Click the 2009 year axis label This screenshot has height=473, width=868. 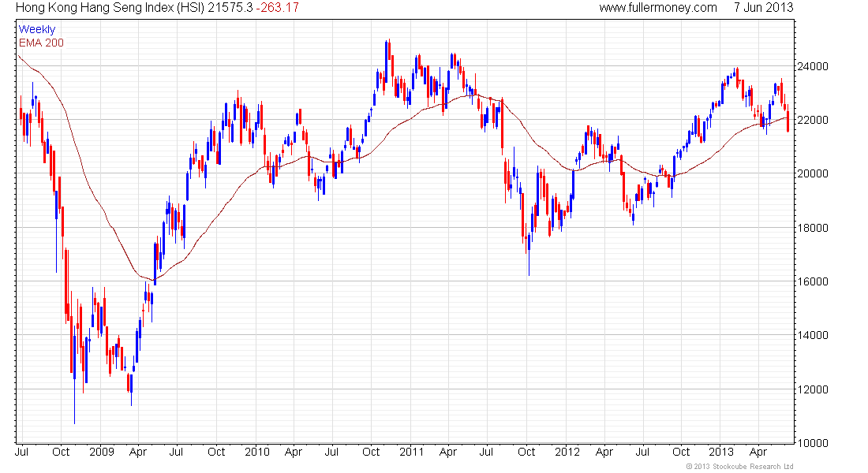pyautogui.click(x=102, y=452)
